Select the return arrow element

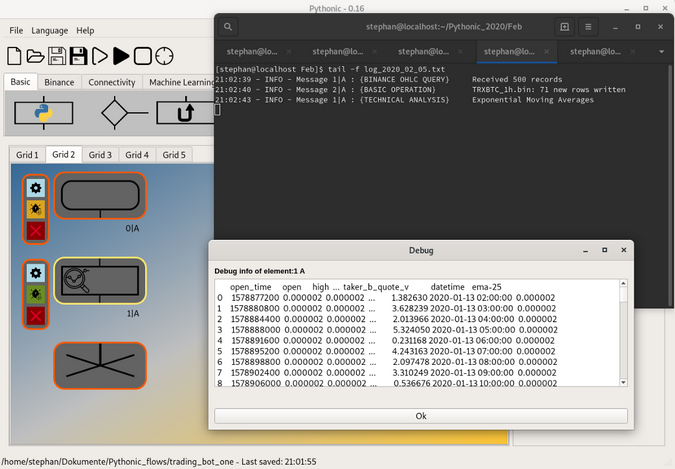(x=186, y=114)
